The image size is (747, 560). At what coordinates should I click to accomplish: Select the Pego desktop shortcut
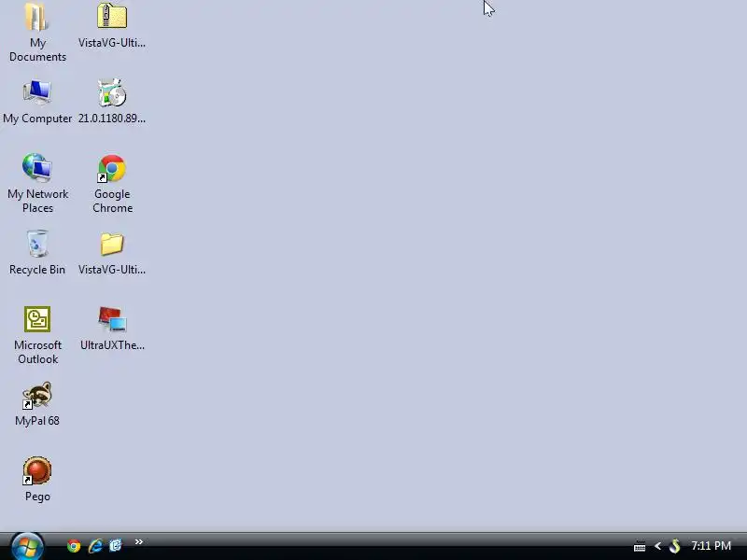37,479
